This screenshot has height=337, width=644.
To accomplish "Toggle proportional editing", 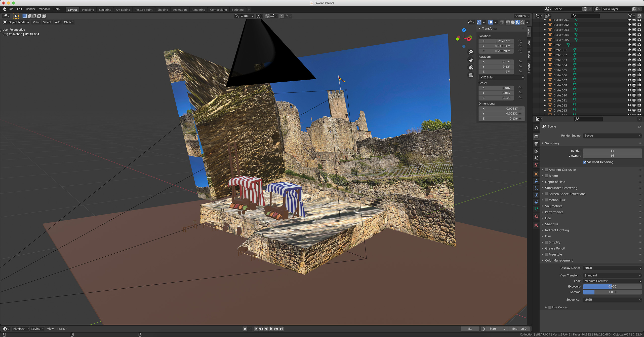I will (x=281, y=16).
